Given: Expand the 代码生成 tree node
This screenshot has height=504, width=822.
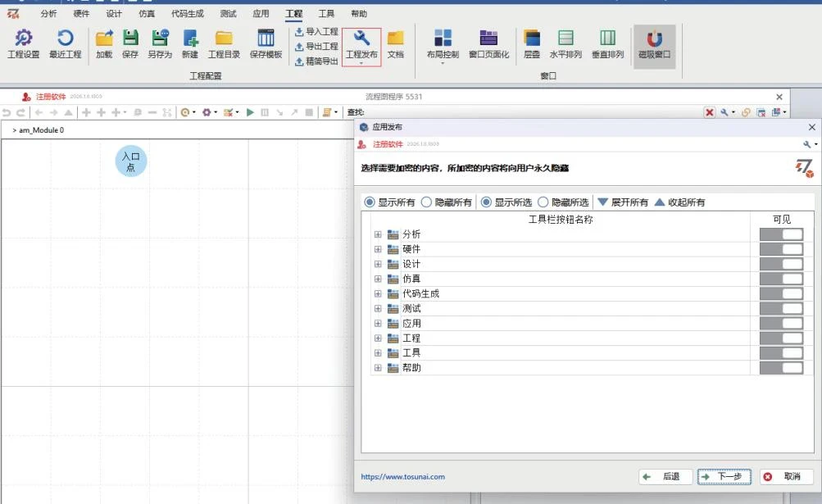Looking at the screenshot, I should point(378,293).
